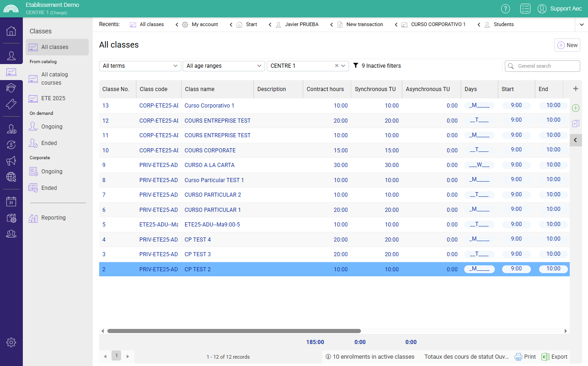Sort by Contract hours column header
The width and height of the screenshot is (588, 366).
pos(327,89)
